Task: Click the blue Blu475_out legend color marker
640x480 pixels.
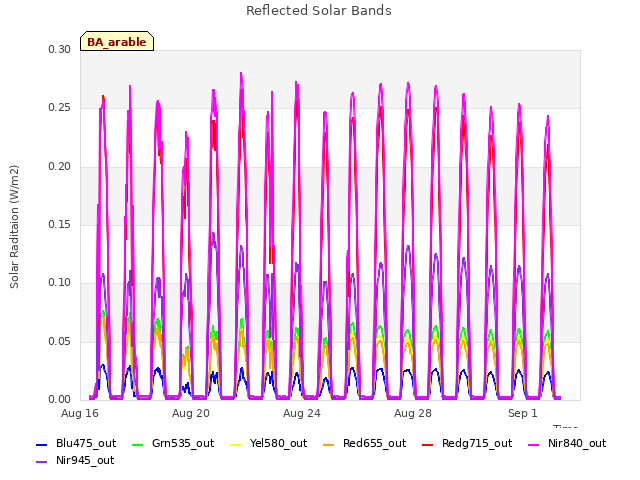Action: pyautogui.click(x=42, y=444)
